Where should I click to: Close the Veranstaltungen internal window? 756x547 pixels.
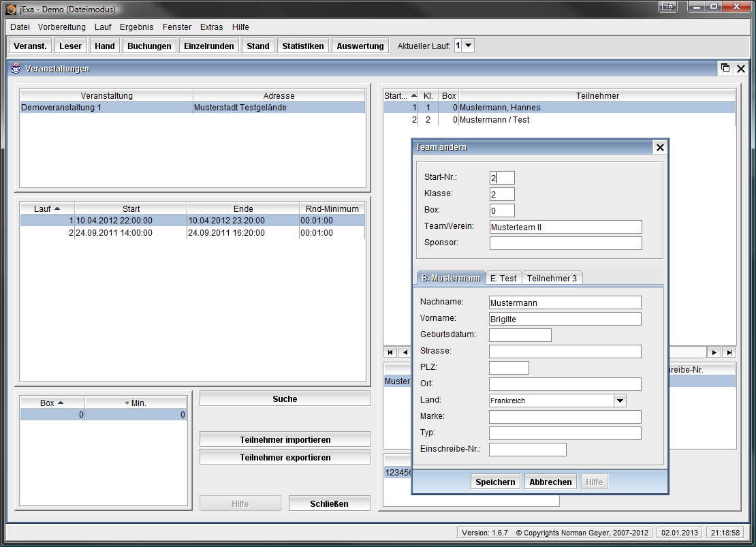point(741,68)
